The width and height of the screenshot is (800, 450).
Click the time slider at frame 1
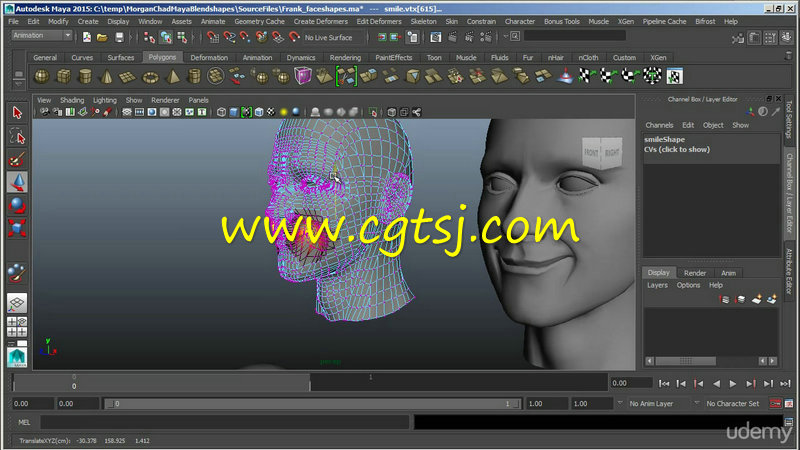tap(370, 382)
